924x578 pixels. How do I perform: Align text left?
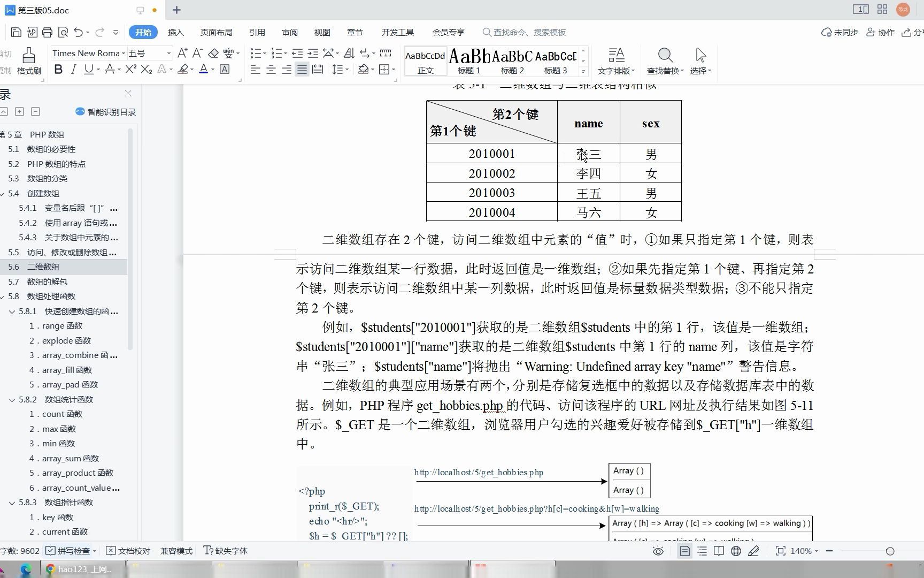(x=256, y=70)
